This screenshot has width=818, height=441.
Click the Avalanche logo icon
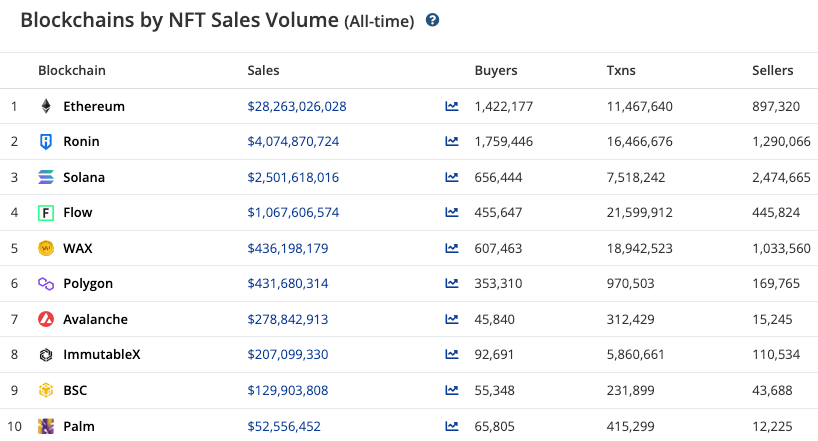tap(45, 319)
